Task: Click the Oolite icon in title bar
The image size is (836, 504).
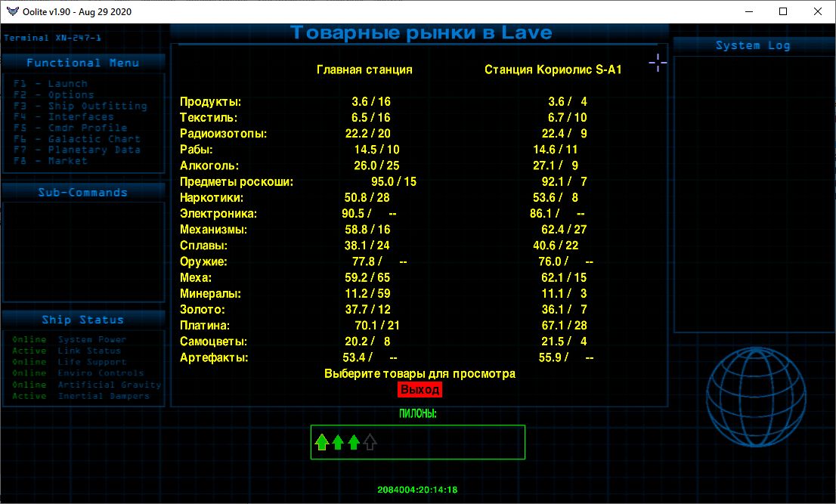Action: pyautogui.click(x=11, y=11)
